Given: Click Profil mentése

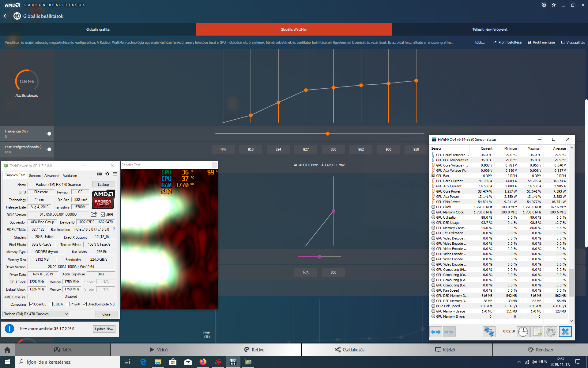Looking at the screenshot, I should (x=541, y=42).
